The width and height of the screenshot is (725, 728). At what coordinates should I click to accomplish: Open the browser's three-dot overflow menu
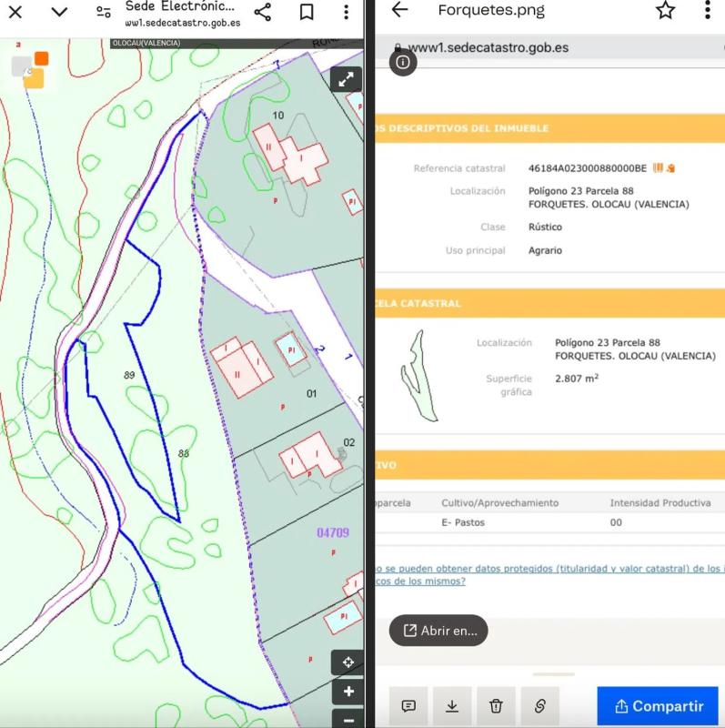click(x=346, y=12)
